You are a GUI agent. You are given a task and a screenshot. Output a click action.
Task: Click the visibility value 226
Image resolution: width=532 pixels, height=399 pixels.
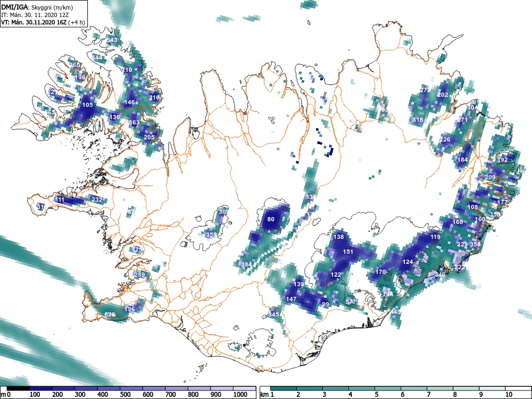pyautogui.click(x=445, y=140)
